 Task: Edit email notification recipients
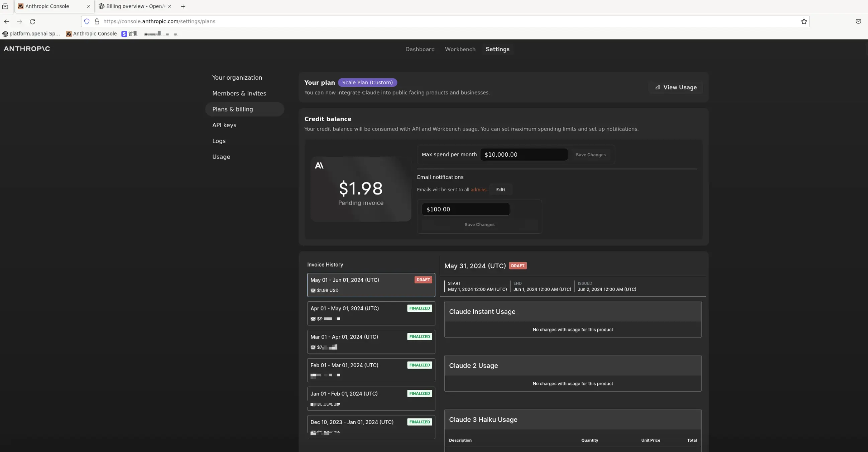500,190
